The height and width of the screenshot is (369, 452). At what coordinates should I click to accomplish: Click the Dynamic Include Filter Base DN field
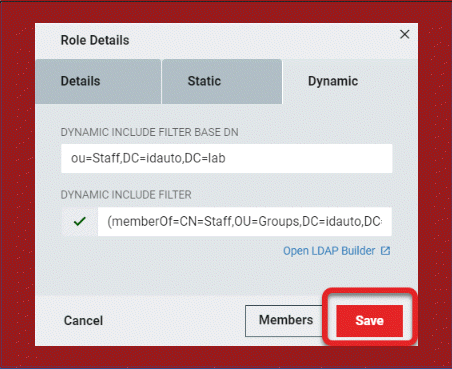pyautogui.click(x=227, y=158)
